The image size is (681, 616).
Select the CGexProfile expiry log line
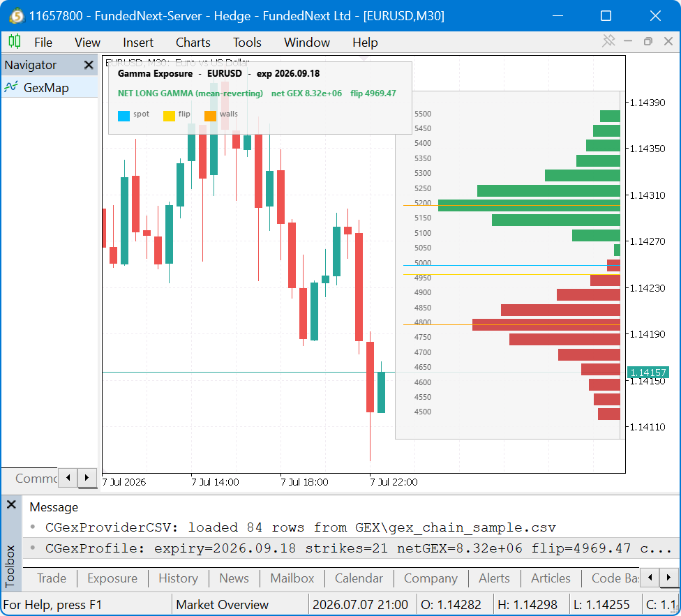[x=351, y=548]
